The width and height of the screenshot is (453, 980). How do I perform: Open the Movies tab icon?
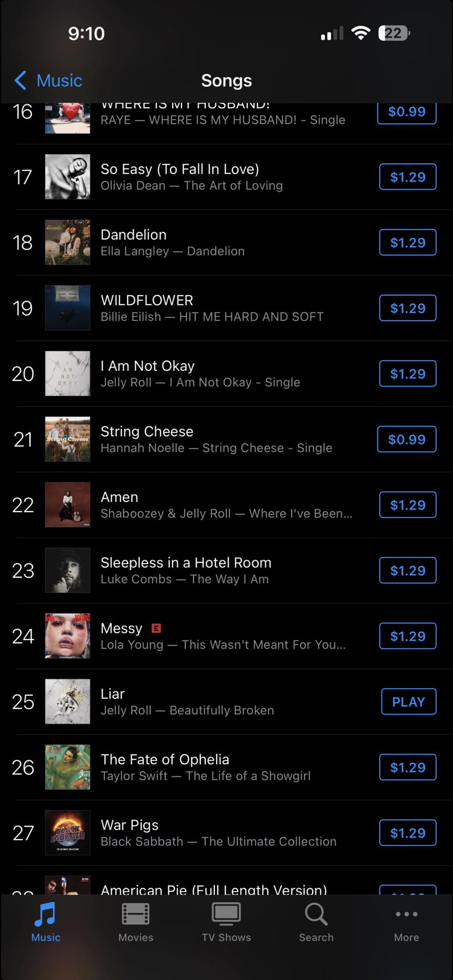(x=136, y=914)
